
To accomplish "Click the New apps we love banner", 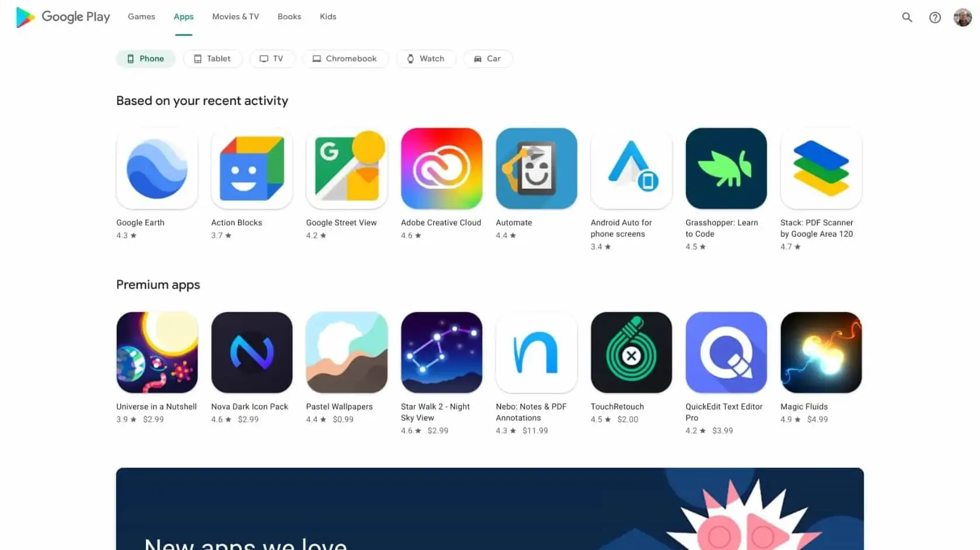I will 490,509.
